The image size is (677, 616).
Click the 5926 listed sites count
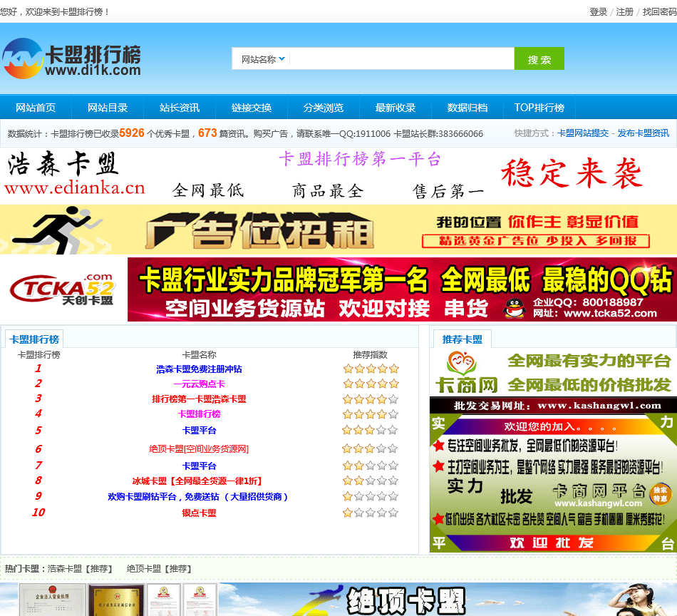[x=132, y=133]
